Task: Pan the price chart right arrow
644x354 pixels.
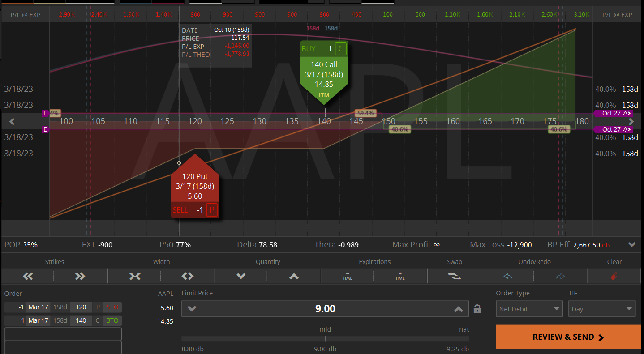Action: [631, 121]
